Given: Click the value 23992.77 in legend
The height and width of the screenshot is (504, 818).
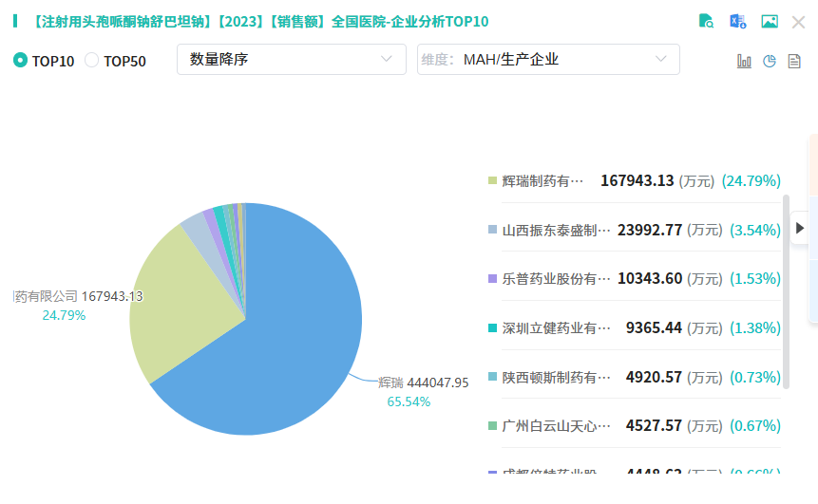Looking at the screenshot, I should tap(650, 230).
